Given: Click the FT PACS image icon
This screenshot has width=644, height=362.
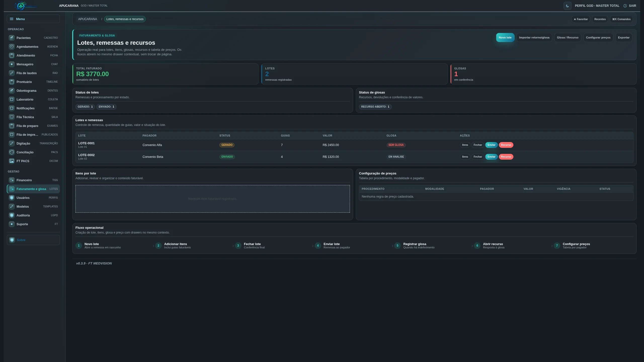Looking at the screenshot, I should click(x=12, y=161).
